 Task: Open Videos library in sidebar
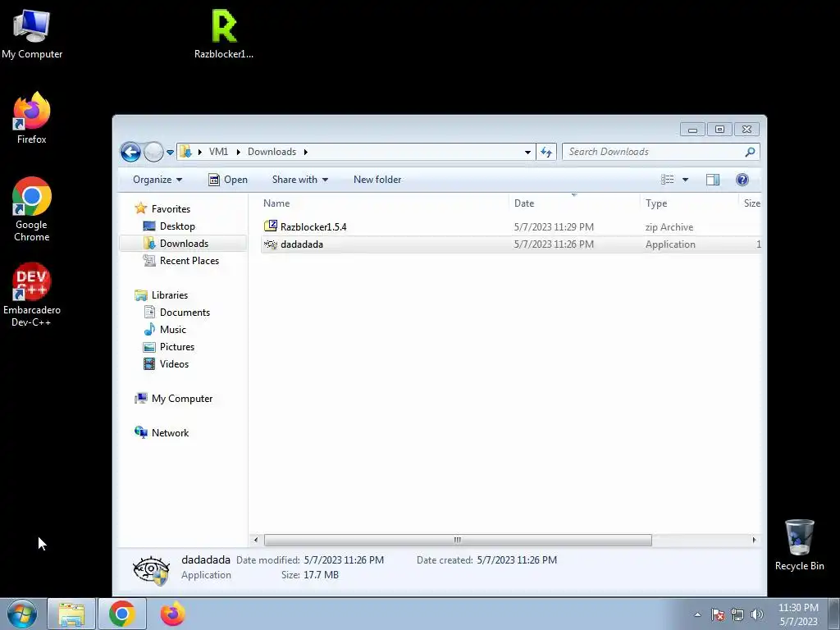(174, 363)
